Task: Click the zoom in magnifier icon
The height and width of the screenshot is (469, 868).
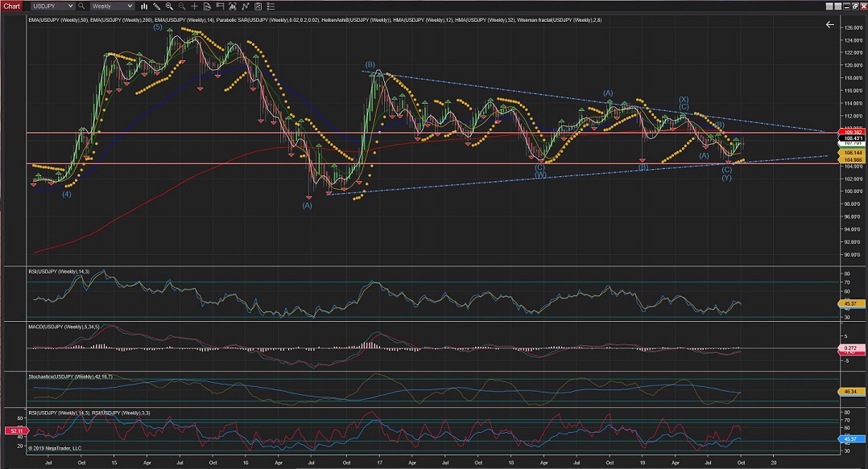Action: click(169, 6)
